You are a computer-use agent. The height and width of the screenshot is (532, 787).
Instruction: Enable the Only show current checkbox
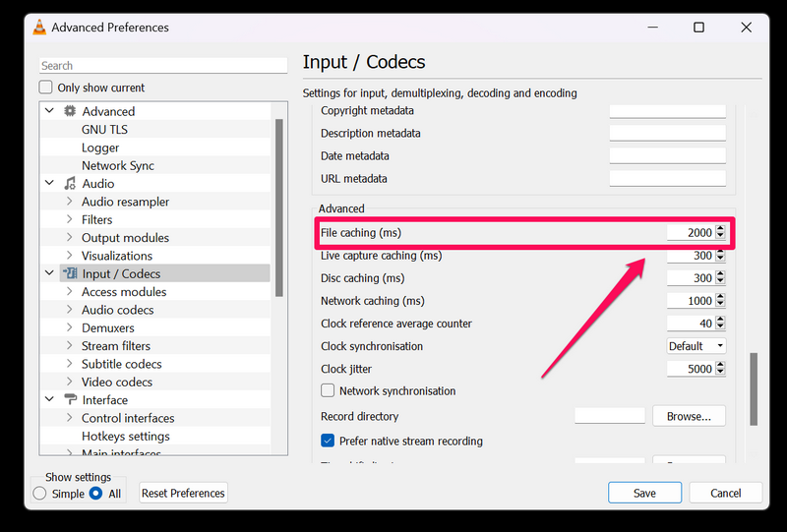tap(46, 88)
